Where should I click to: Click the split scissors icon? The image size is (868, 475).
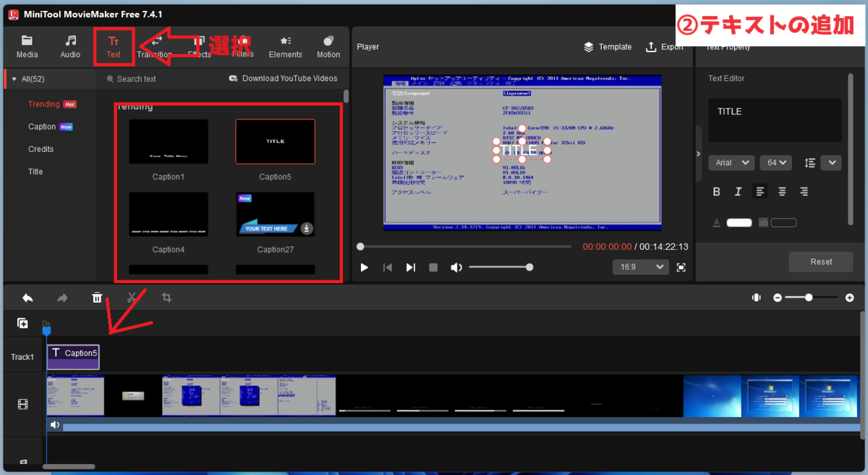coord(132,298)
